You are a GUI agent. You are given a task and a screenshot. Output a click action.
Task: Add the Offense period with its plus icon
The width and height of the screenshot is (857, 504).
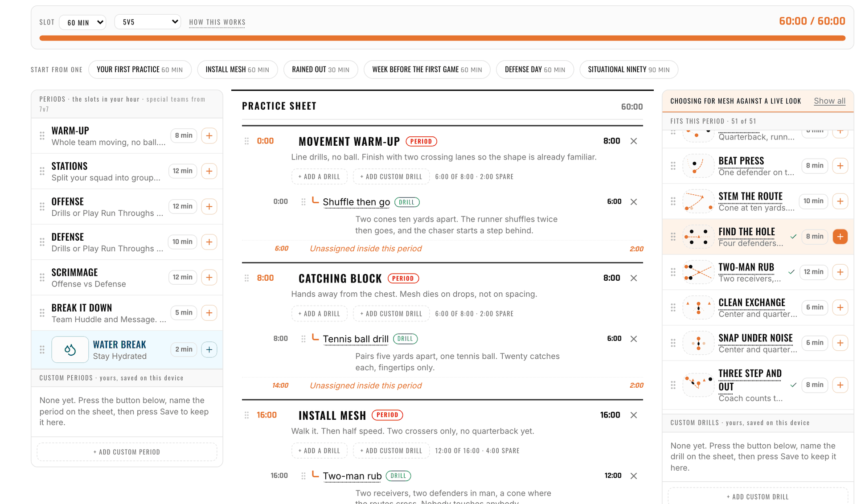(209, 206)
